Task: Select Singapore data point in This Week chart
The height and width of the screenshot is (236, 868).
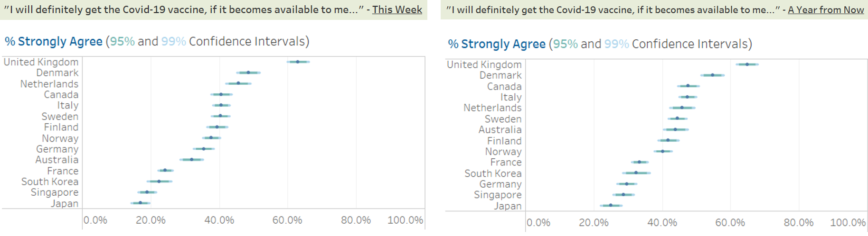Action: (x=147, y=192)
